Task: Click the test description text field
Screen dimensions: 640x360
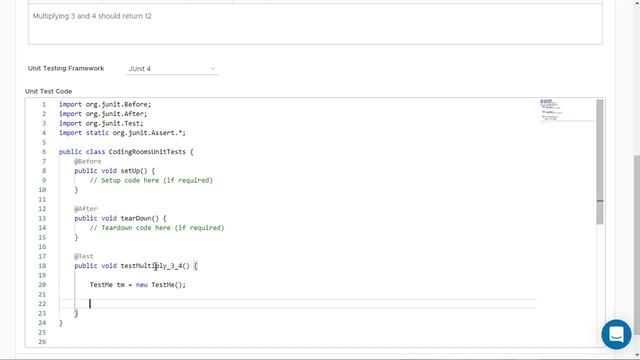Action: 315,24
